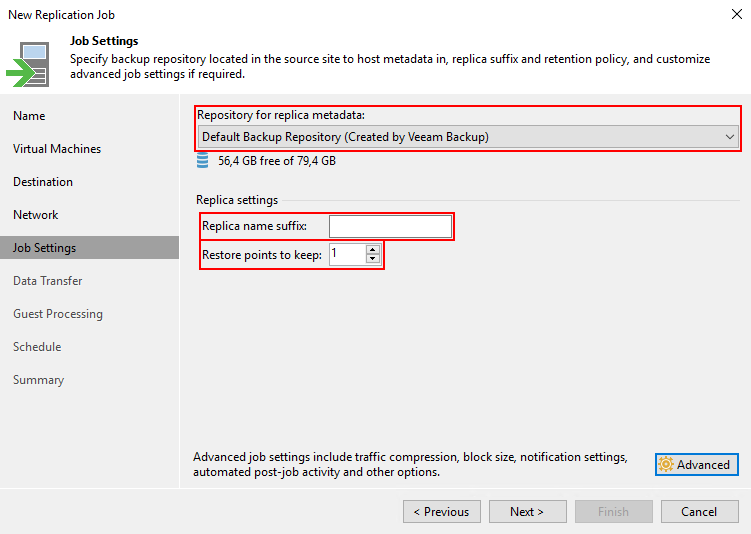751x534 pixels.
Task: Switch to the Virtual Machines step
Action: (x=57, y=149)
